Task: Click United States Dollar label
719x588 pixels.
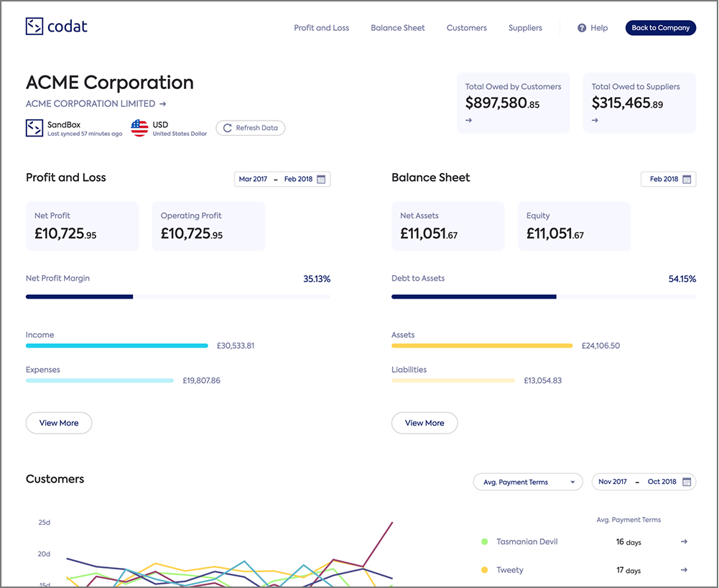Action: click(x=180, y=134)
